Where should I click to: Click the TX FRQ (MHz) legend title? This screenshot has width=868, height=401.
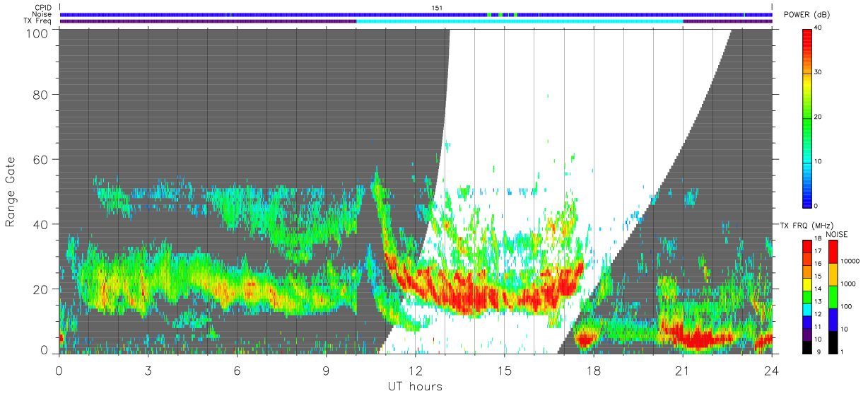804,226
